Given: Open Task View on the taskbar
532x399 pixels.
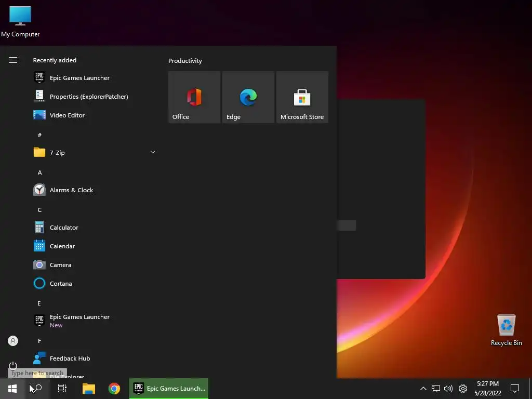Looking at the screenshot, I should [x=62, y=389].
